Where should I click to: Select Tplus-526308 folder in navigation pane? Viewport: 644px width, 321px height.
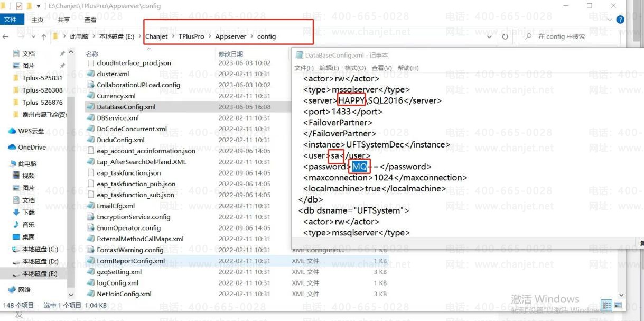pos(42,90)
